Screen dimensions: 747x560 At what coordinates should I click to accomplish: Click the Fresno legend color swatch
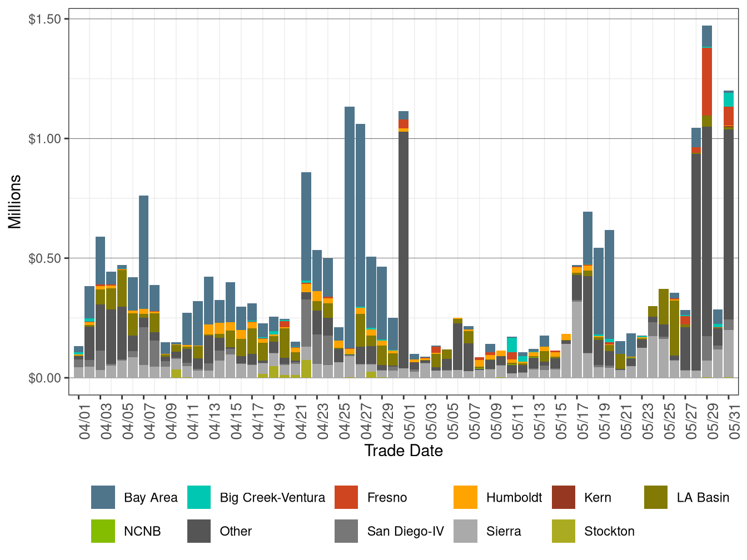tap(346, 497)
